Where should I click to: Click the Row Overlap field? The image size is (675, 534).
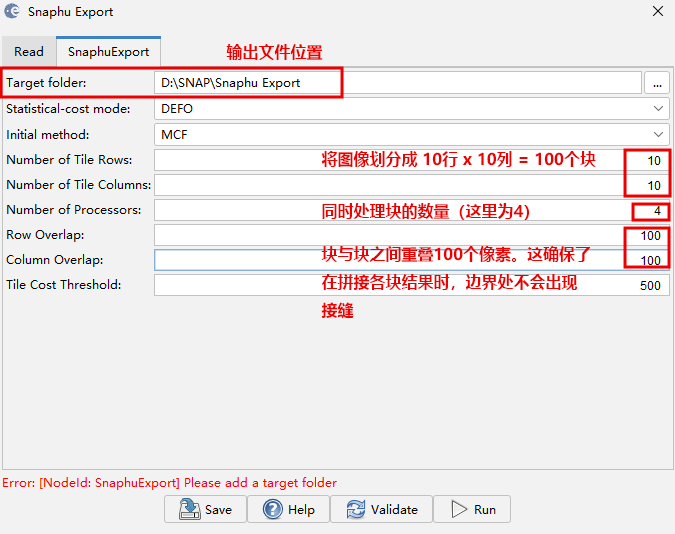[x=412, y=235]
